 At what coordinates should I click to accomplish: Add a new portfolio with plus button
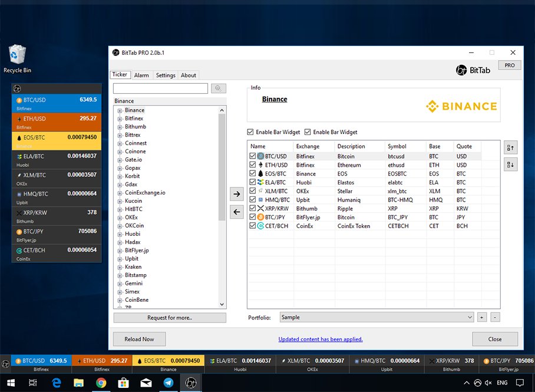point(481,317)
